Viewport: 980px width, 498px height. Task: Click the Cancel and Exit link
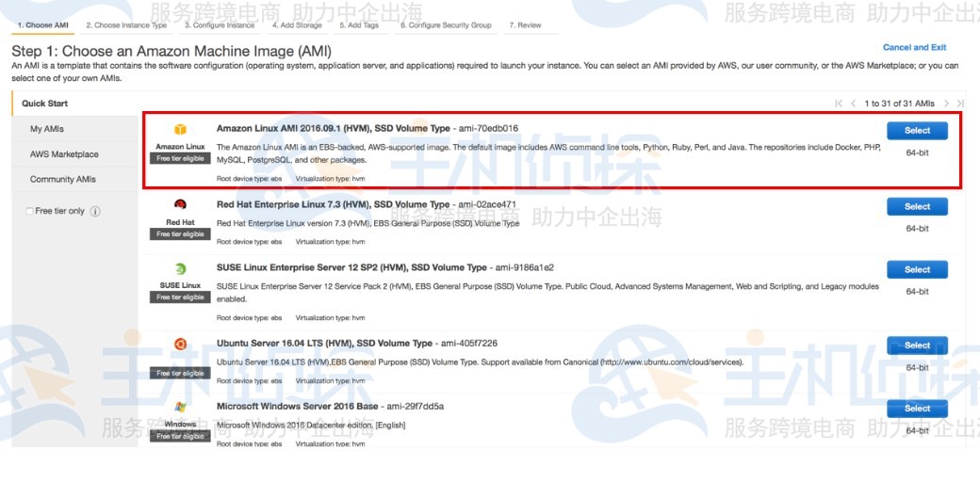pyautogui.click(x=914, y=47)
